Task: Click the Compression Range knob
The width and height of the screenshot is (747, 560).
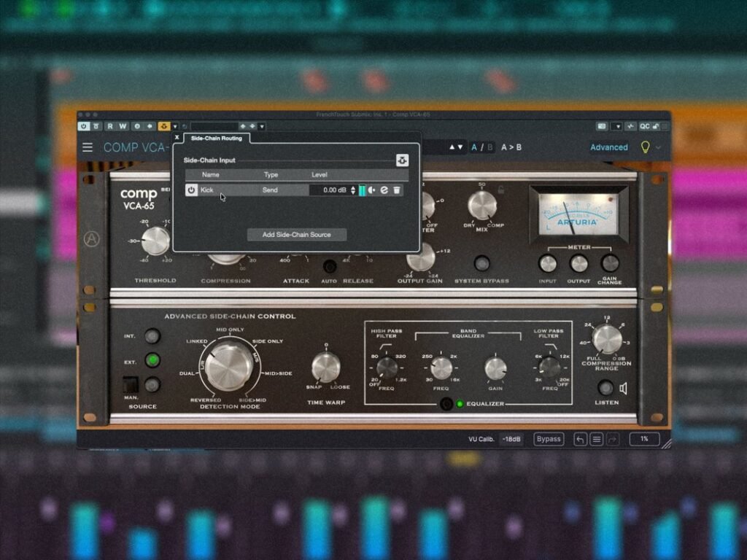Action: click(x=606, y=340)
